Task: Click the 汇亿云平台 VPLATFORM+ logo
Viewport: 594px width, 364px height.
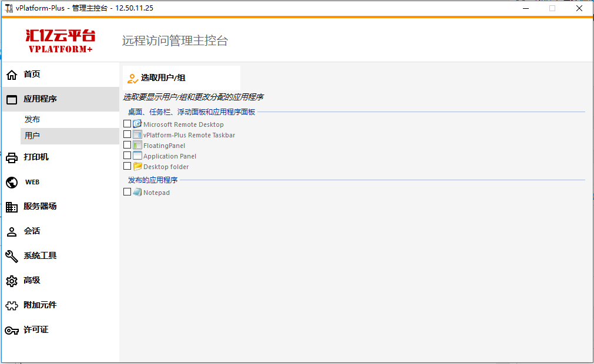Action: [x=61, y=41]
